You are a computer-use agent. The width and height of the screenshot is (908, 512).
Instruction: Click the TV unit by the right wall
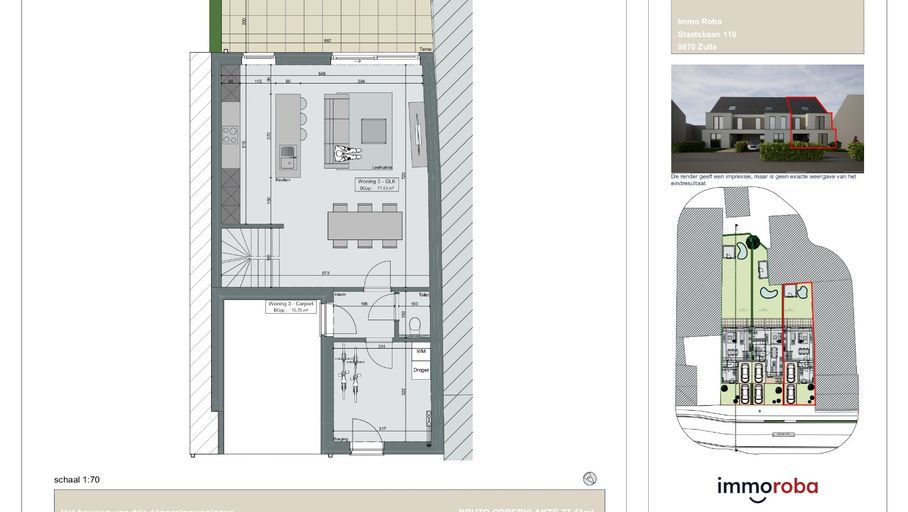click(x=417, y=135)
